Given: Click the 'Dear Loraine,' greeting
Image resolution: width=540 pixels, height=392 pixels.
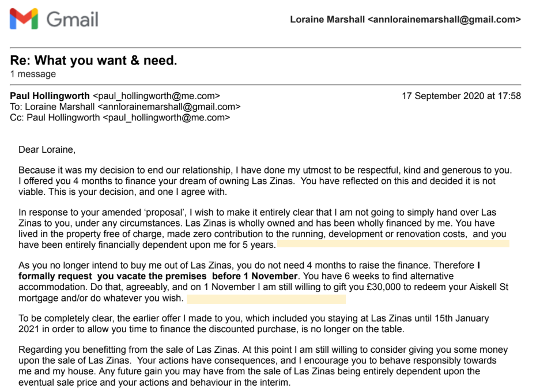Looking at the screenshot, I should click(47, 150).
